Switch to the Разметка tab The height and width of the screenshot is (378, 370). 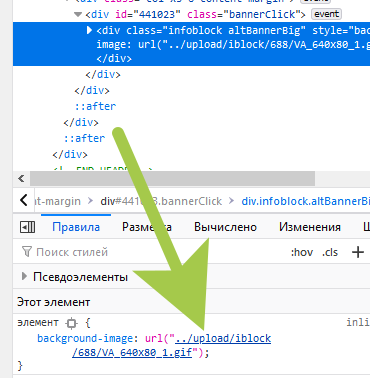coord(147,227)
